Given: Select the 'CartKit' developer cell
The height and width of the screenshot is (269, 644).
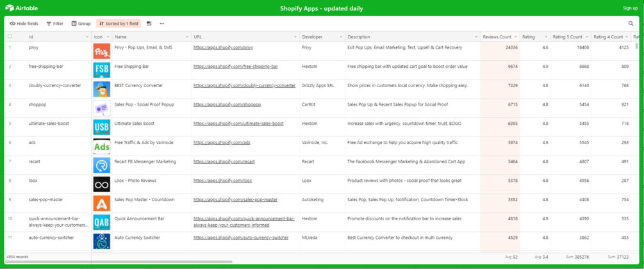Looking at the screenshot, I should pyautogui.click(x=322, y=108).
